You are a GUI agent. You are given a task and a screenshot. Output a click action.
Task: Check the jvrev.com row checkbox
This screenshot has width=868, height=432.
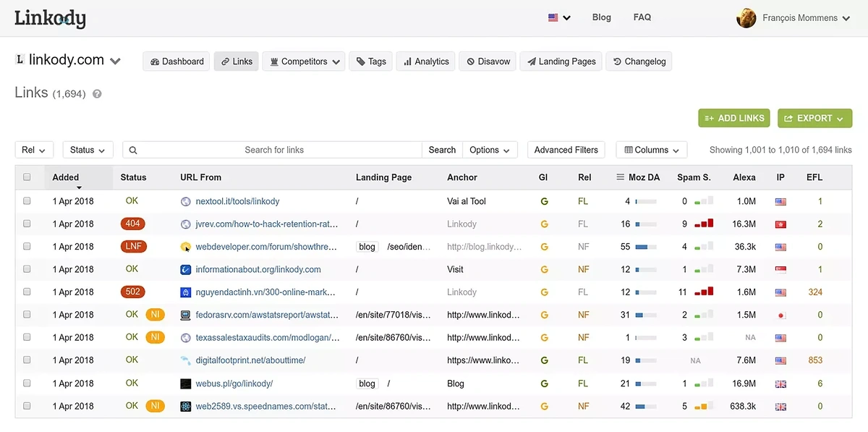point(27,224)
